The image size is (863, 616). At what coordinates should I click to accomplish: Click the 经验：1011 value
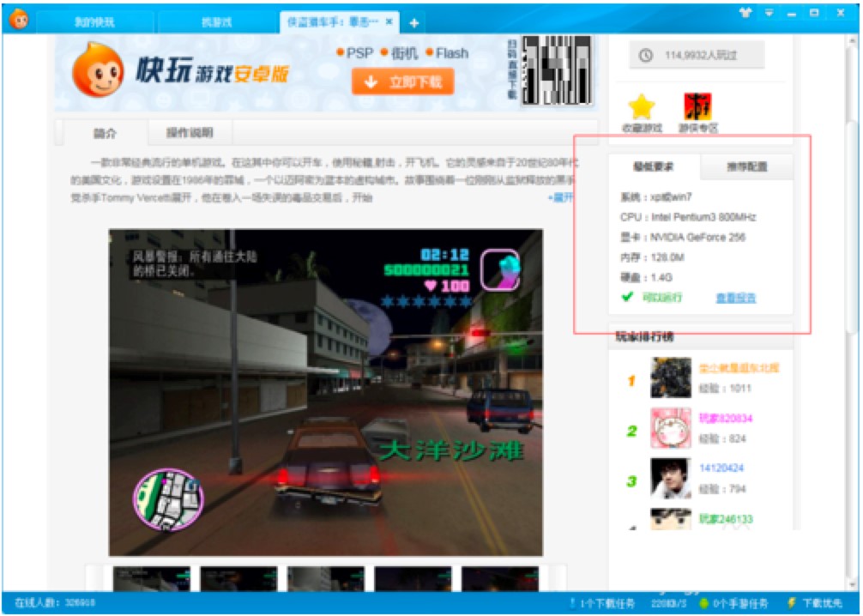pos(725,388)
